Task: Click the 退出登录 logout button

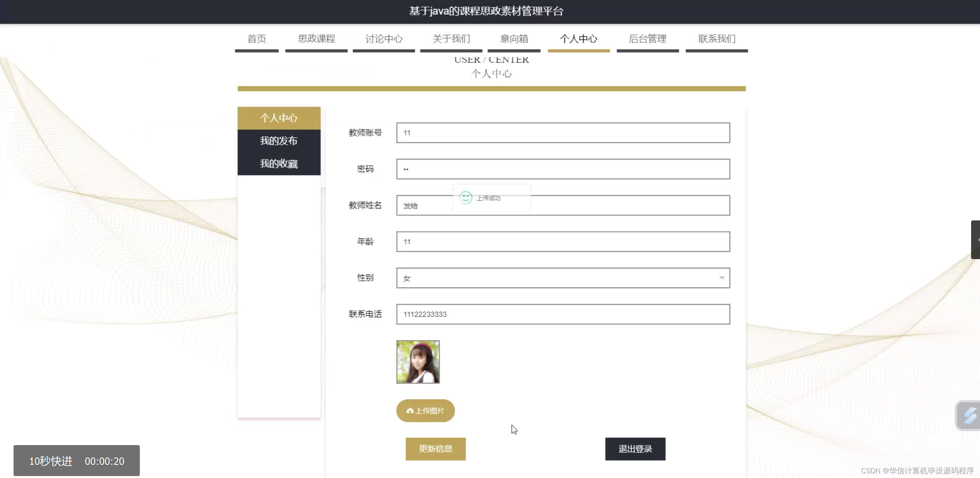Action: click(635, 449)
